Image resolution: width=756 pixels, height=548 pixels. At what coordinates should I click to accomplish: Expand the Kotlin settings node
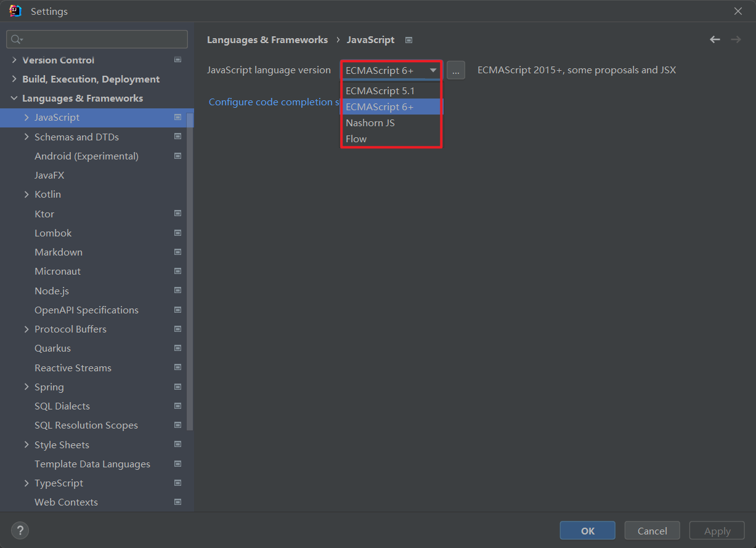click(26, 194)
